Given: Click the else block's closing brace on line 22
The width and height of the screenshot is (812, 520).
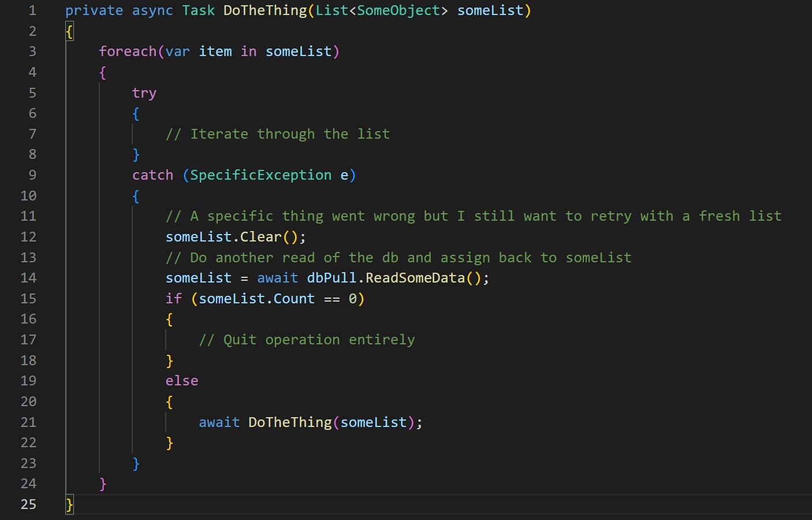Looking at the screenshot, I should coord(169,443).
